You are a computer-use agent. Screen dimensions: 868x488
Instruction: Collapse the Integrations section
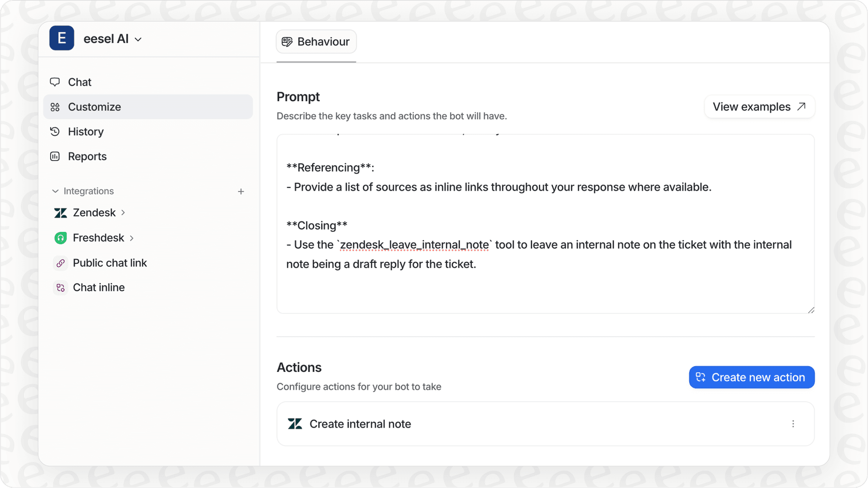[x=56, y=191]
